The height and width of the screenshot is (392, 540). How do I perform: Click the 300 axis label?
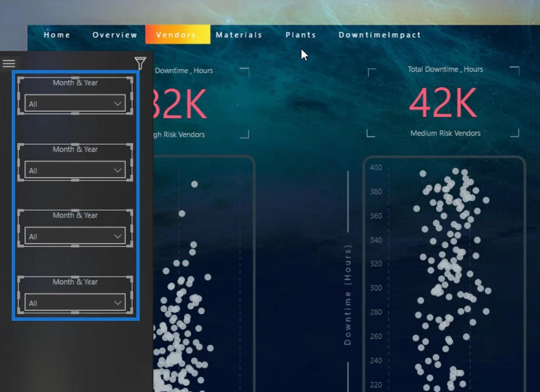[x=376, y=288]
